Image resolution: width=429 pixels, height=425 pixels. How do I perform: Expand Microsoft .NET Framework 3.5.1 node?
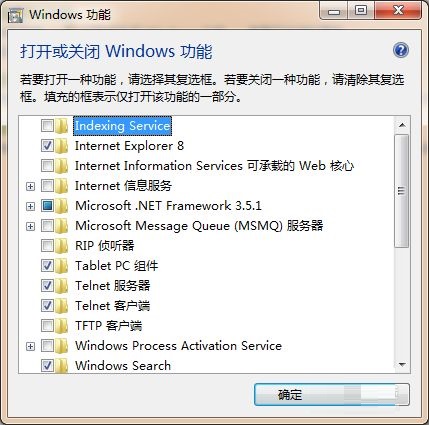pos(30,206)
